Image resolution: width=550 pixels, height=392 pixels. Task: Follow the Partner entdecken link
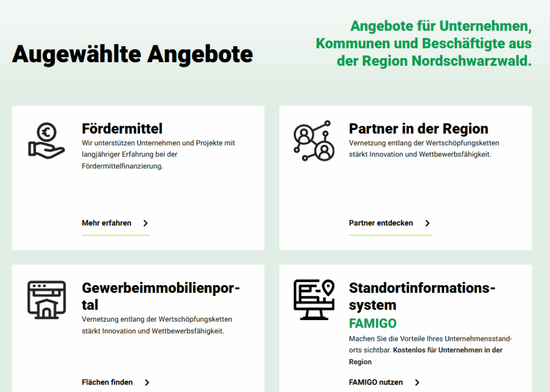tap(381, 223)
